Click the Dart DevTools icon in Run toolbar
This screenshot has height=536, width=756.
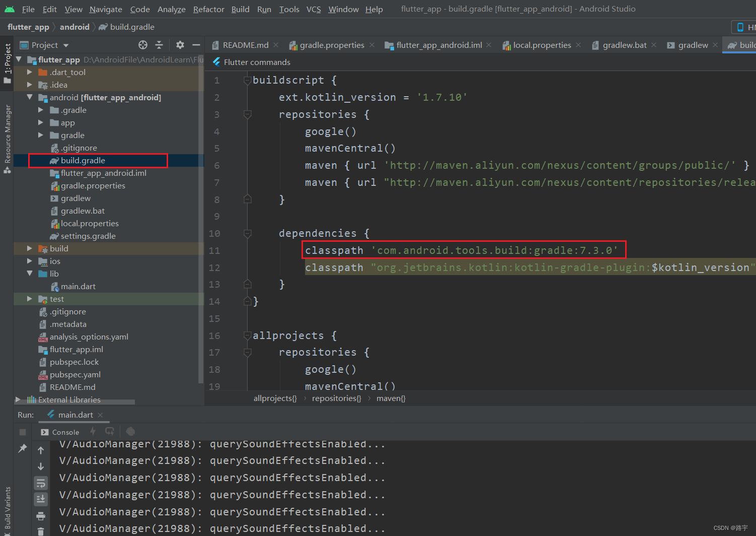tap(130, 431)
